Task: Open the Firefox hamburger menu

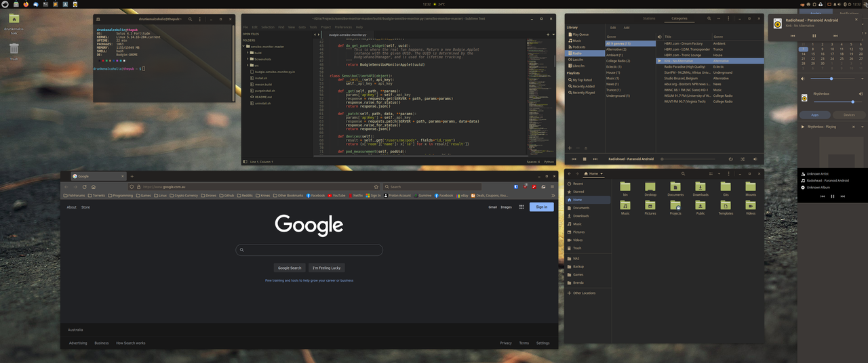Action: [553, 187]
